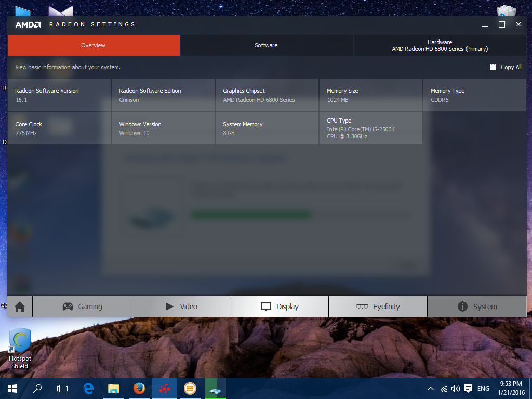The image size is (532, 399).
Task: Open taskbar Search magnifier
Action: click(37, 389)
